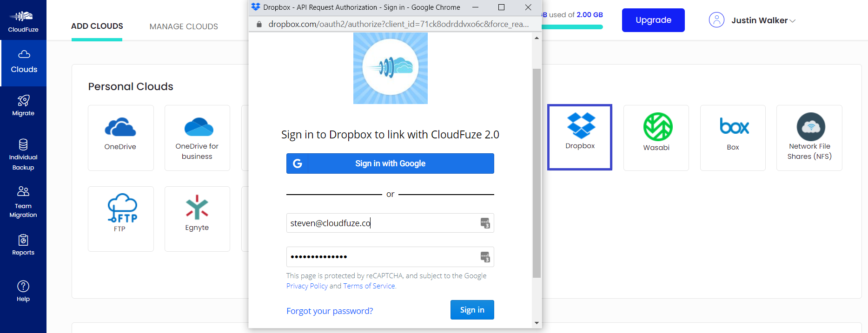This screenshot has width=868, height=333.
Task: Click the CloudFuze app logo in popup
Action: [x=391, y=68]
